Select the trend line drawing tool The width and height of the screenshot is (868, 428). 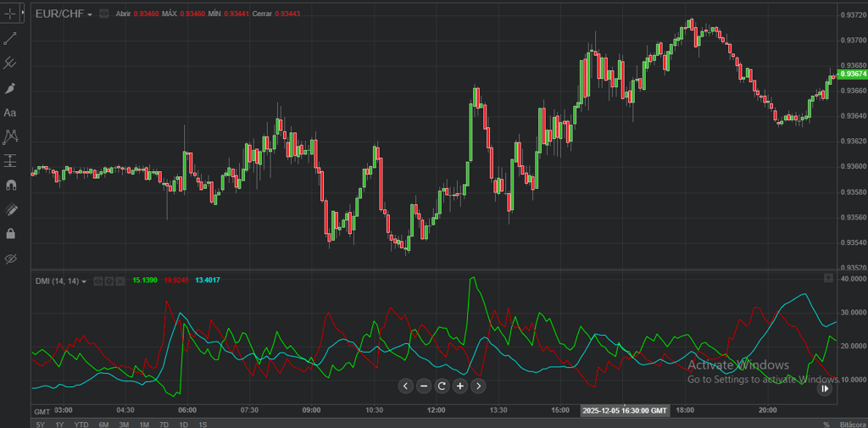click(10, 38)
